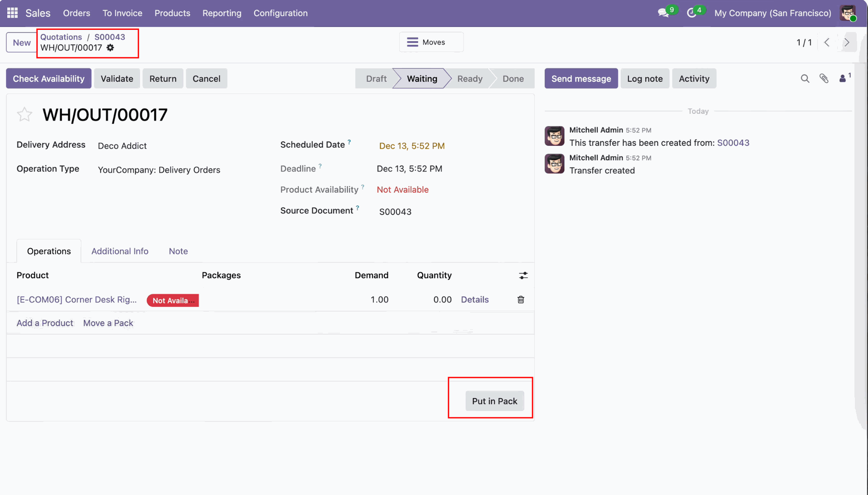Click the Put in Pack button
Screen dimensions: 868x495
tap(495, 401)
